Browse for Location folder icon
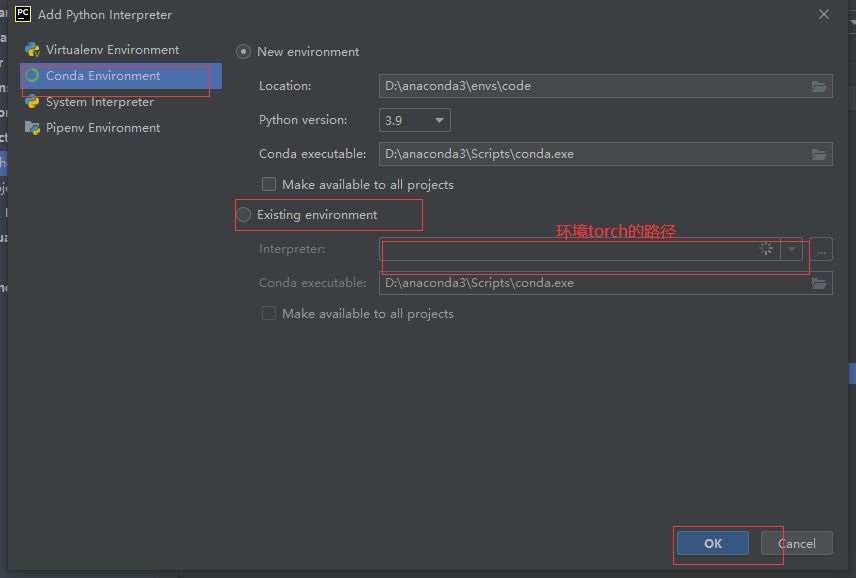This screenshot has height=578, width=856. pos(819,86)
